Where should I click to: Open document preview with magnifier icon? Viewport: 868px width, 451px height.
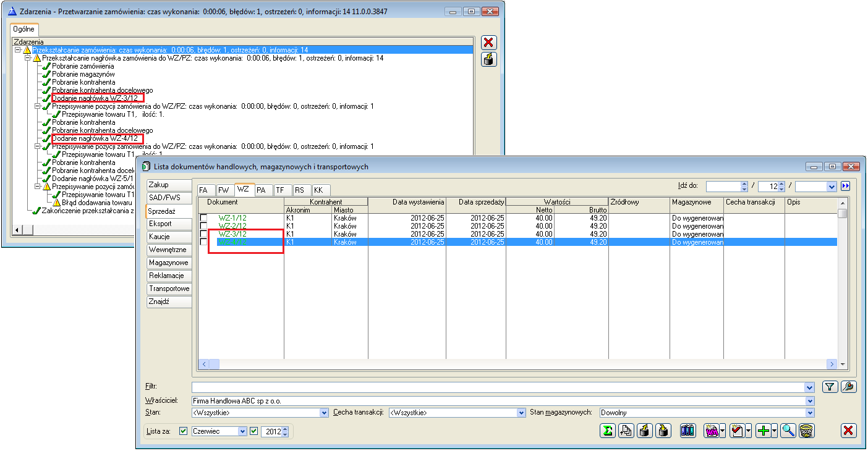click(x=788, y=431)
